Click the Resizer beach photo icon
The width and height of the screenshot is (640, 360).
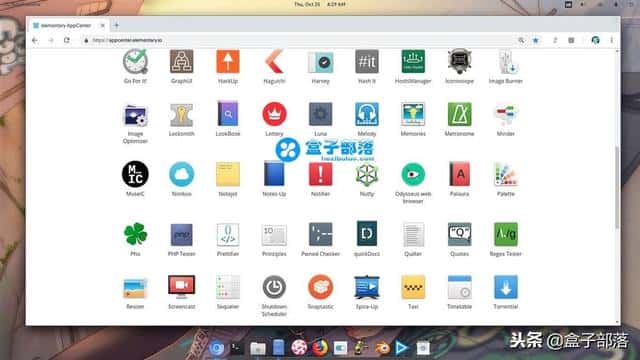(135, 288)
